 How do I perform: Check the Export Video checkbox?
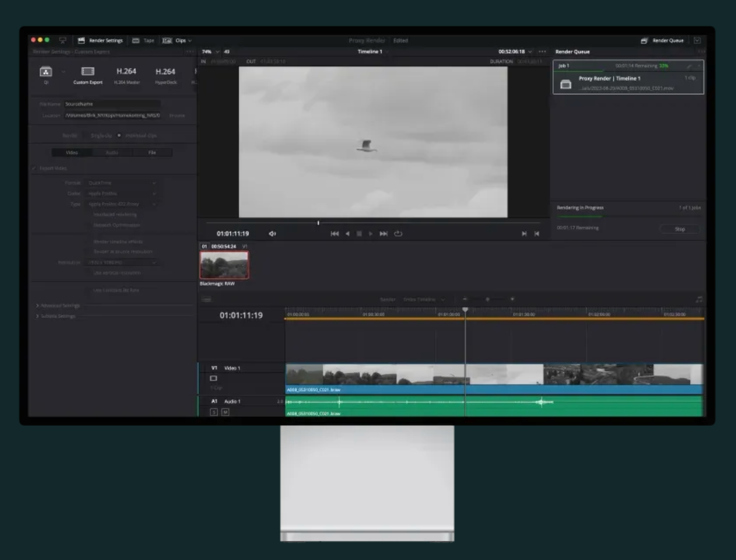pyautogui.click(x=34, y=168)
